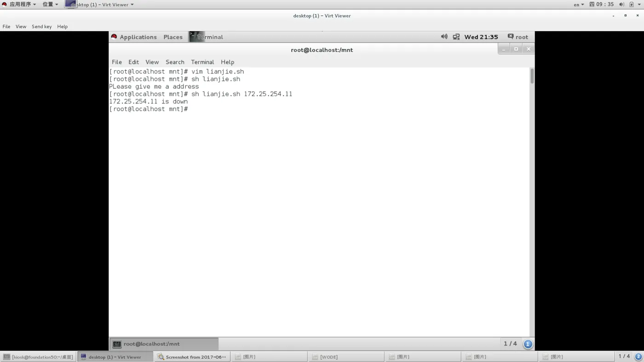
Task: Open Virt Viewer File menu
Action: click(6, 26)
